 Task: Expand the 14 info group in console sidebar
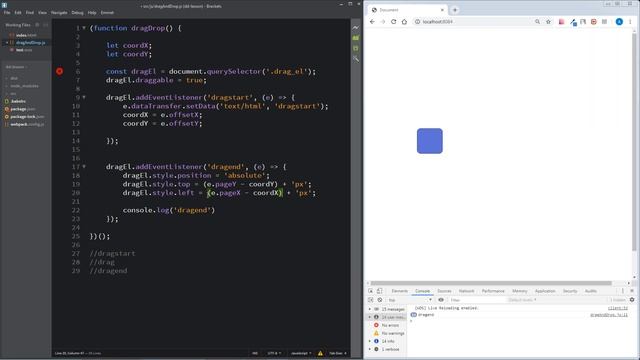(370, 341)
